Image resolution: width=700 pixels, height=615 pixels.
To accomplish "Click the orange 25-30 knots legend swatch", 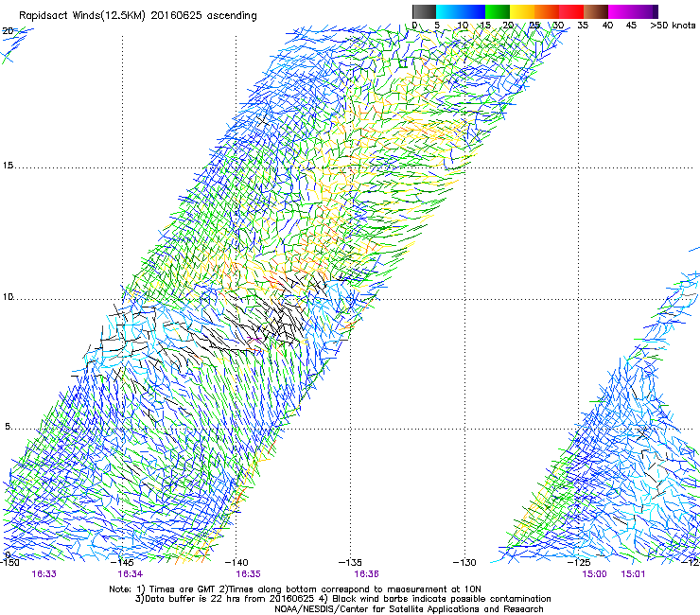I will point(547,11).
